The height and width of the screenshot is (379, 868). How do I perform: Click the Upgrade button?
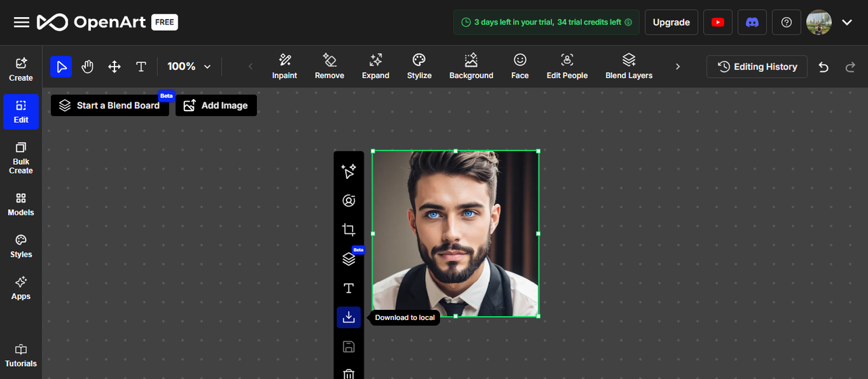click(671, 22)
